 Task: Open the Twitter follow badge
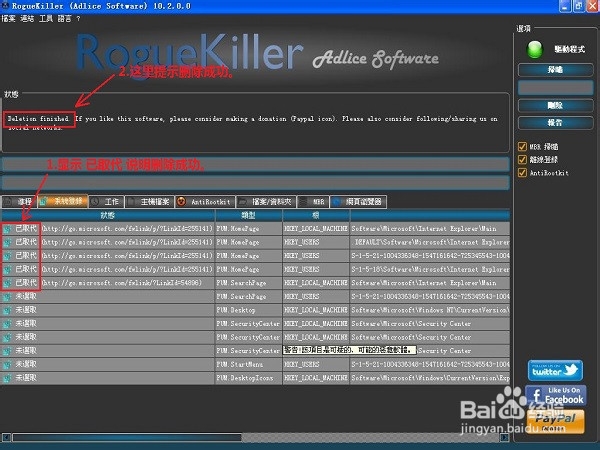(555, 370)
